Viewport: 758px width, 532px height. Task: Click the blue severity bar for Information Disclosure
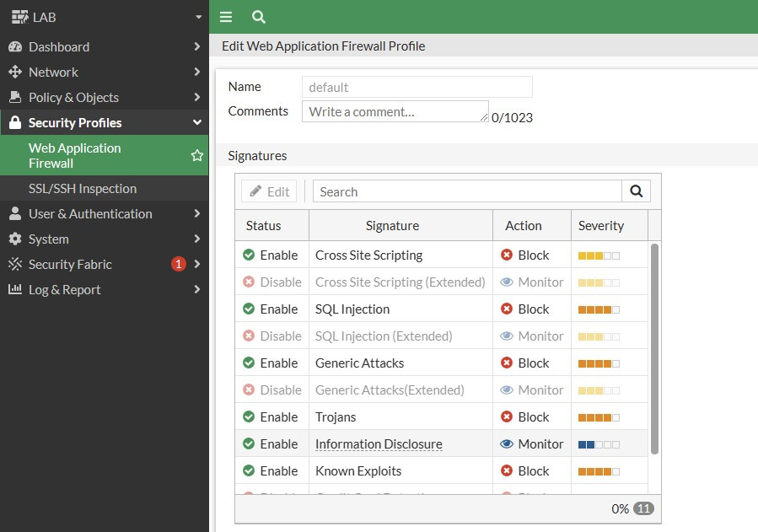pyautogui.click(x=599, y=444)
